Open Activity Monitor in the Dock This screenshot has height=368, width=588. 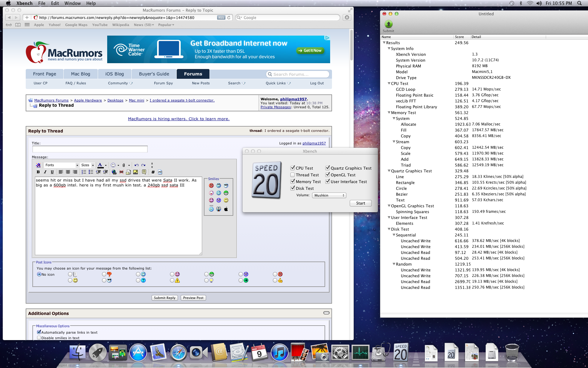(360, 353)
